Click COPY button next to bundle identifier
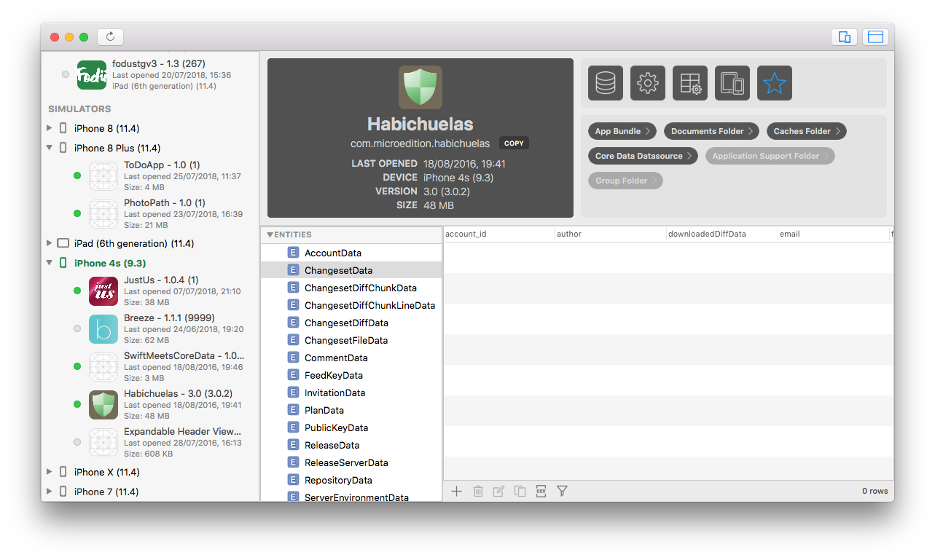 click(x=514, y=143)
